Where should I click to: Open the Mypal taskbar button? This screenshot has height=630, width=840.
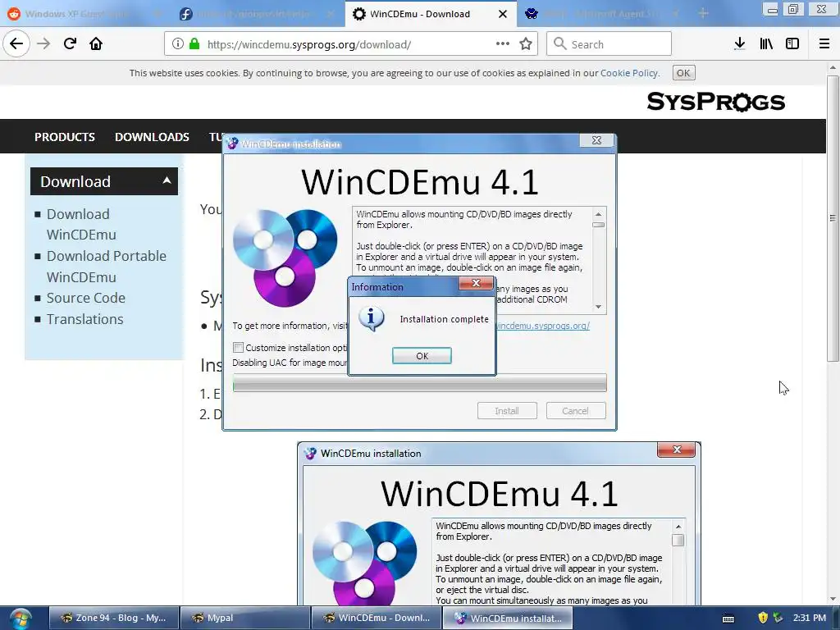pos(244,619)
